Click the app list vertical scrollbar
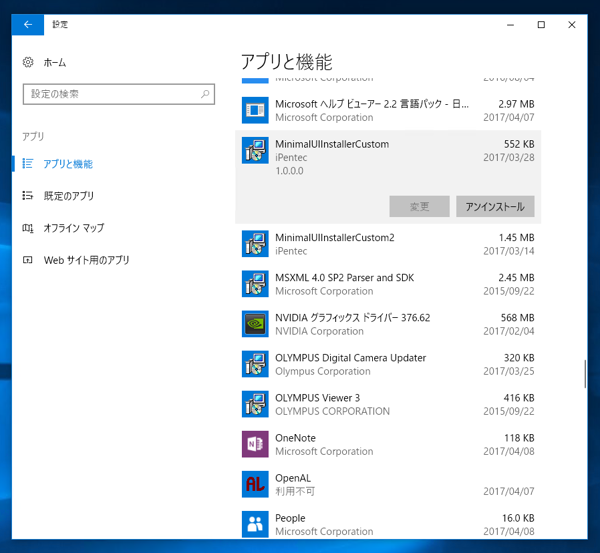Image resolution: width=600 pixels, height=553 pixels. point(585,374)
